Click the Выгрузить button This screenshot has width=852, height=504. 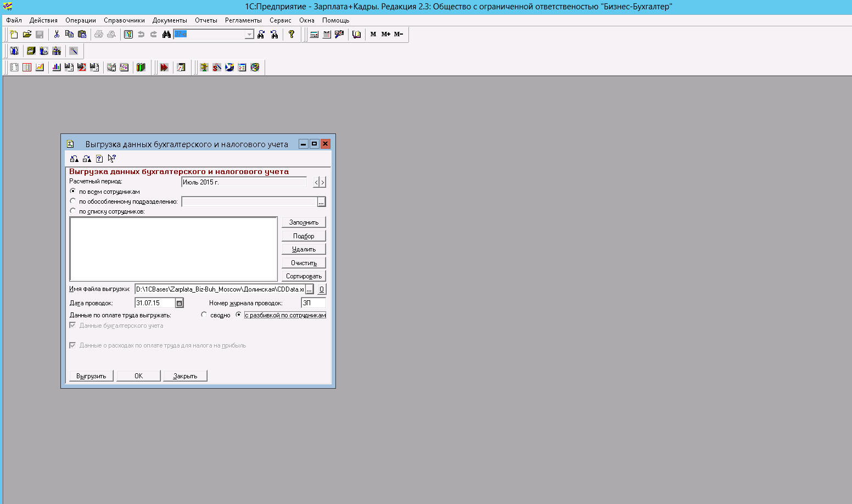coord(91,376)
